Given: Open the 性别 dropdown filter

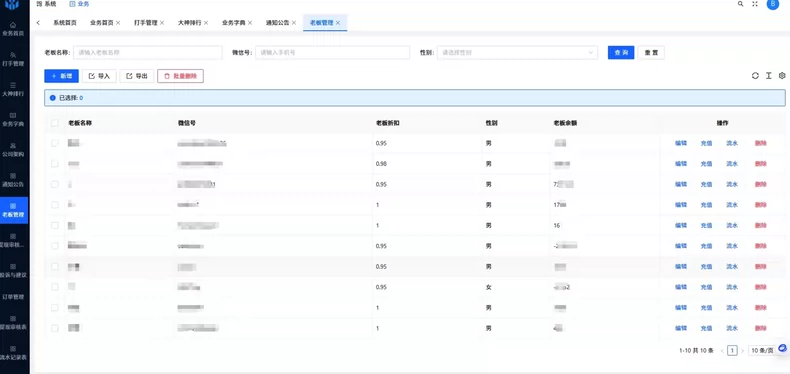Looking at the screenshot, I should (517, 52).
